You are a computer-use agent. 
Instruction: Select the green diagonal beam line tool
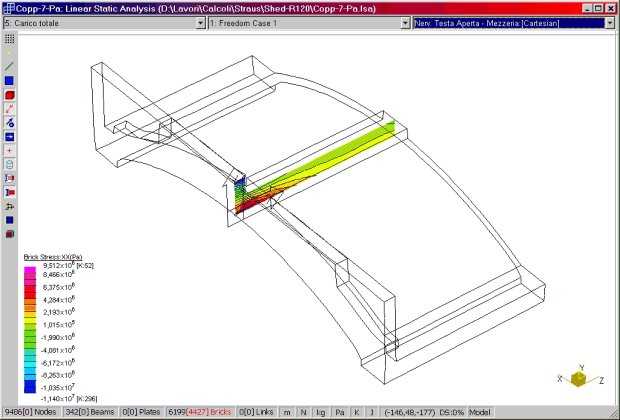tap(9, 65)
